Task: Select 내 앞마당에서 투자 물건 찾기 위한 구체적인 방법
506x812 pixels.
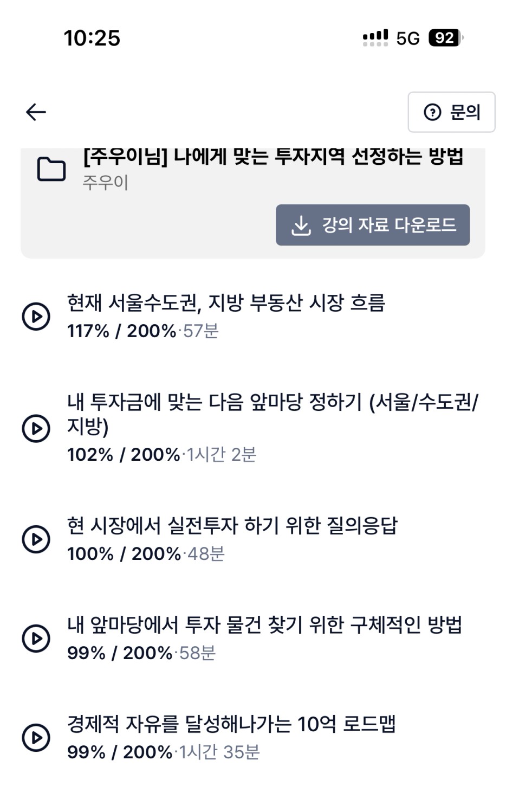Action: coord(264,624)
